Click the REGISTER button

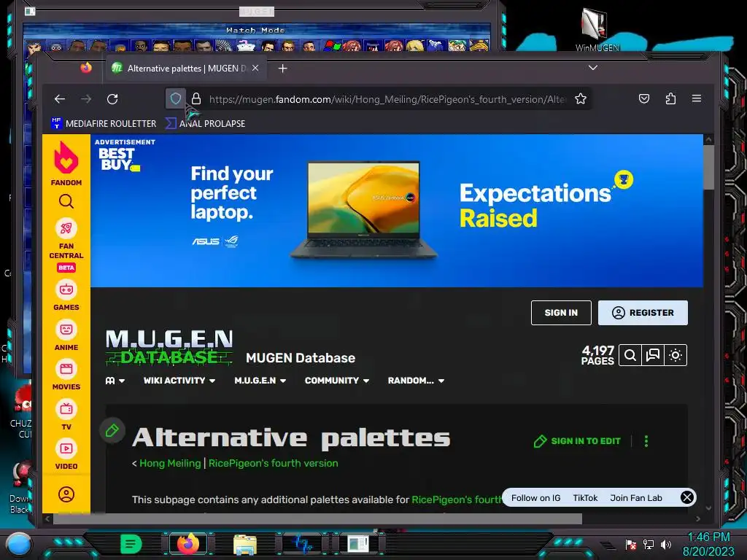click(x=643, y=313)
